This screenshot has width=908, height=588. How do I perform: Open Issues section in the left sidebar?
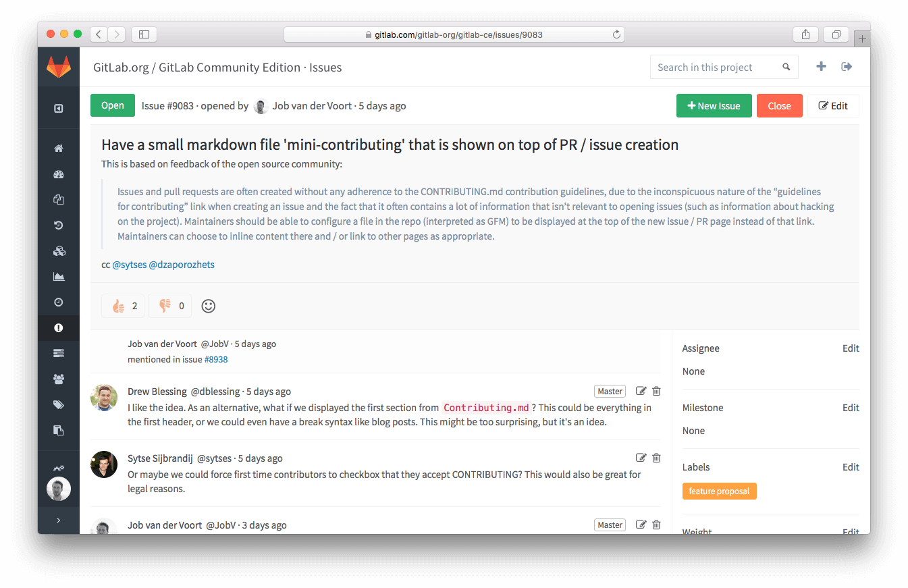(59, 327)
